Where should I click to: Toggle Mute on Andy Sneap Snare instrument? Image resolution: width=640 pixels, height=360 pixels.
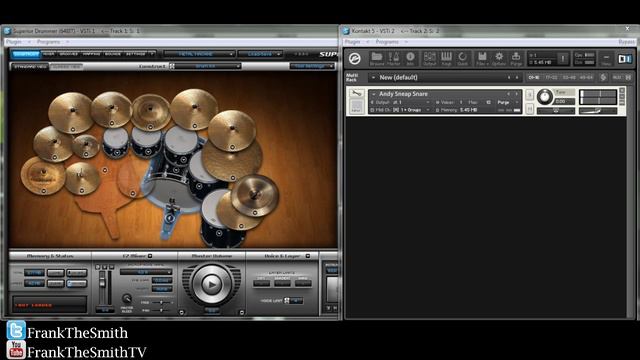tap(529, 109)
